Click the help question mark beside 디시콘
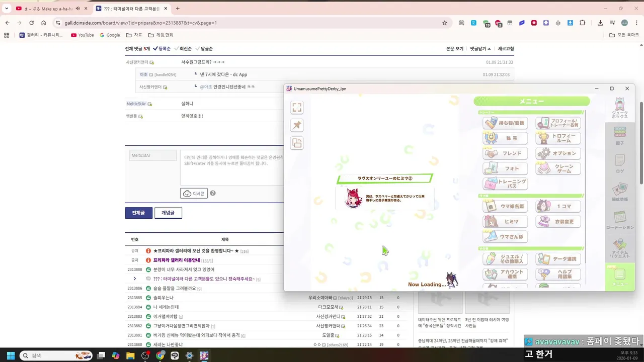Image resolution: width=644 pixels, height=362 pixels. pyautogui.click(x=213, y=193)
